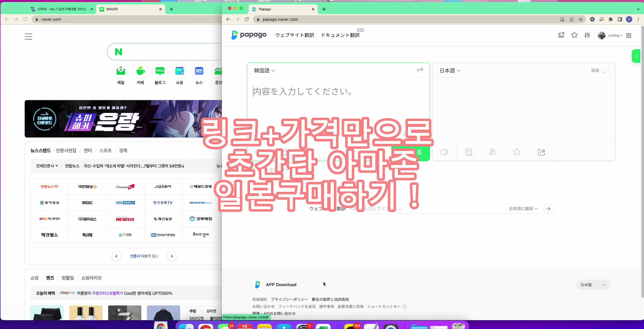This screenshot has height=329, width=644.
Task: Go with the website translation arrow button
Action: click(x=548, y=209)
